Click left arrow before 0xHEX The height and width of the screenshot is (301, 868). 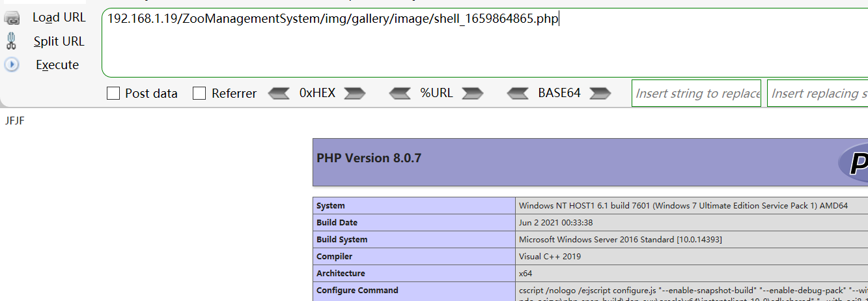tap(279, 93)
